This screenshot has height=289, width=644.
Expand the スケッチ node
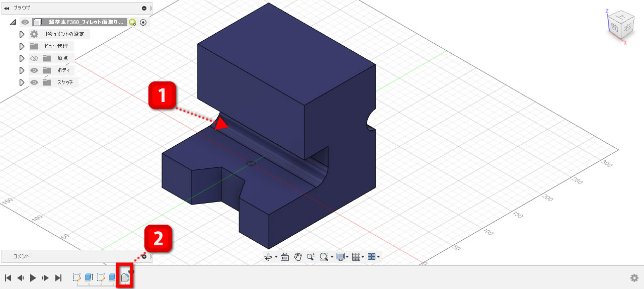[22, 82]
